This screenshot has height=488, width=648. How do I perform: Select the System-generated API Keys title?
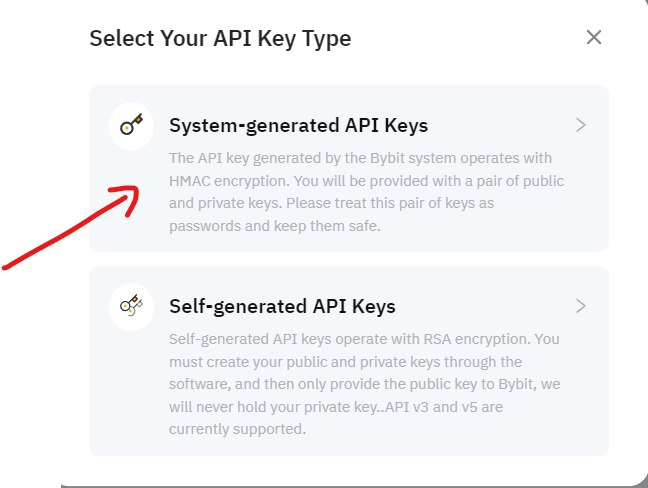point(298,126)
